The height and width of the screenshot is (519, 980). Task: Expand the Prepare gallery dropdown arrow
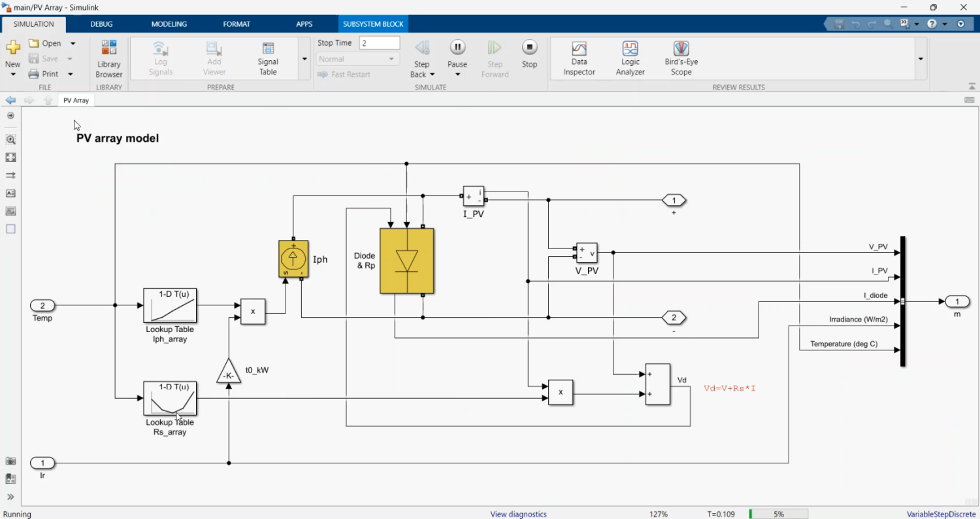pyautogui.click(x=304, y=59)
